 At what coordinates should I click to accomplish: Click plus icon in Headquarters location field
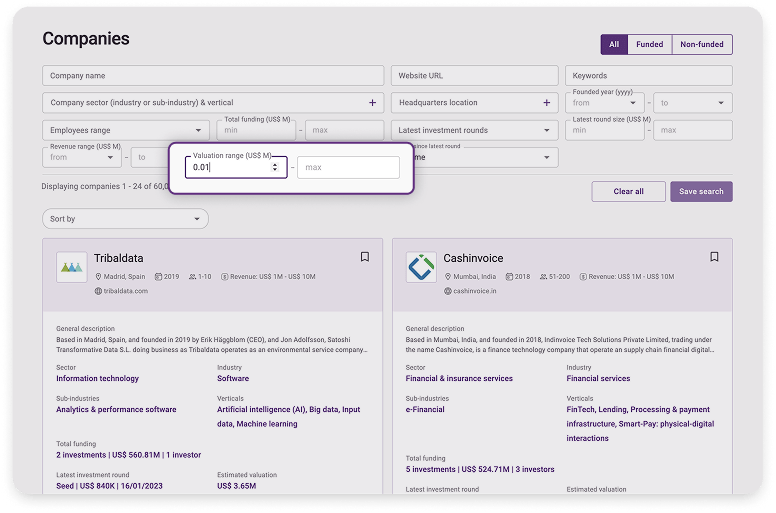tap(546, 103)
